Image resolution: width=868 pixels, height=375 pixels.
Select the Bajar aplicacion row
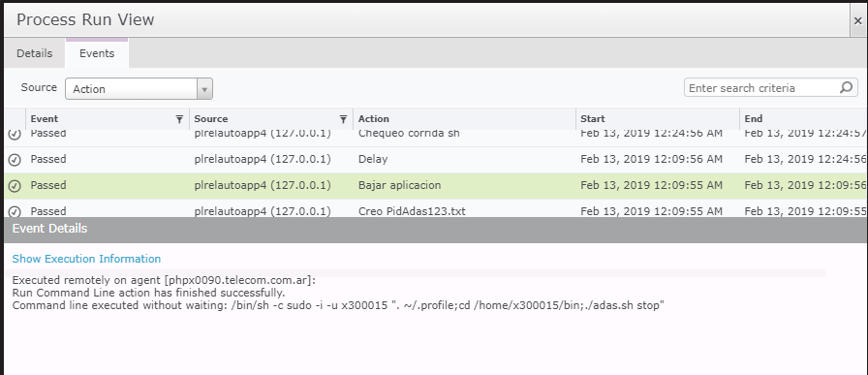tap(436, 185)
